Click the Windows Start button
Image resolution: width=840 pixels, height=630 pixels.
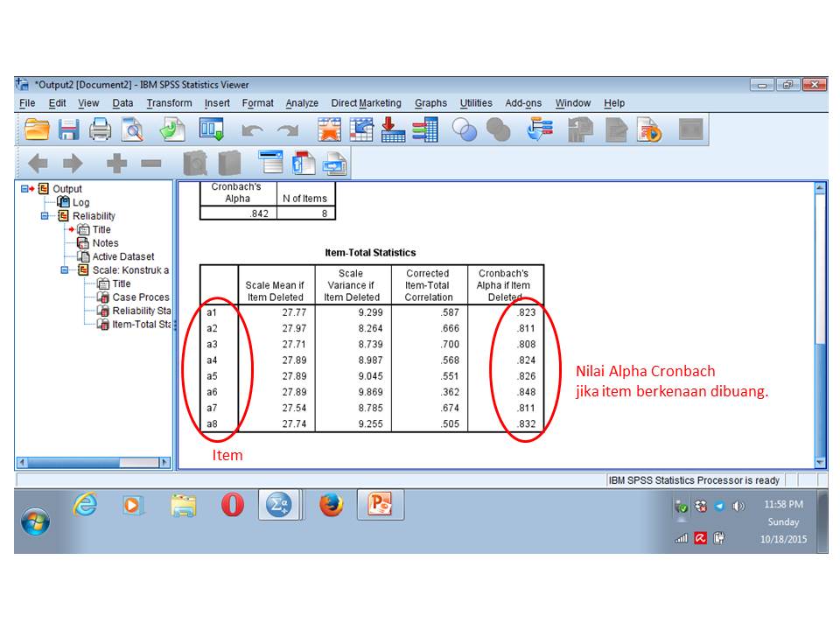click(35, 521)
